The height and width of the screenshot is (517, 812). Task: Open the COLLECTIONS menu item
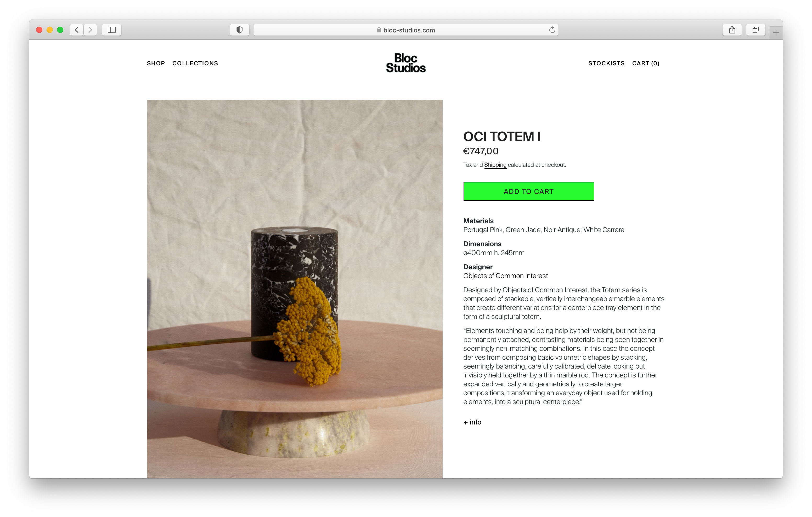[195, 63]
